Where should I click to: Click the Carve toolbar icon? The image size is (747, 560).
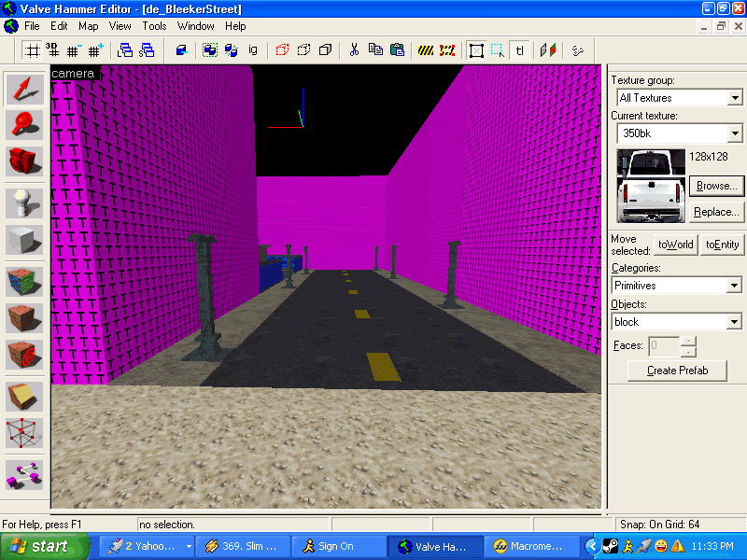coord(182,49)
